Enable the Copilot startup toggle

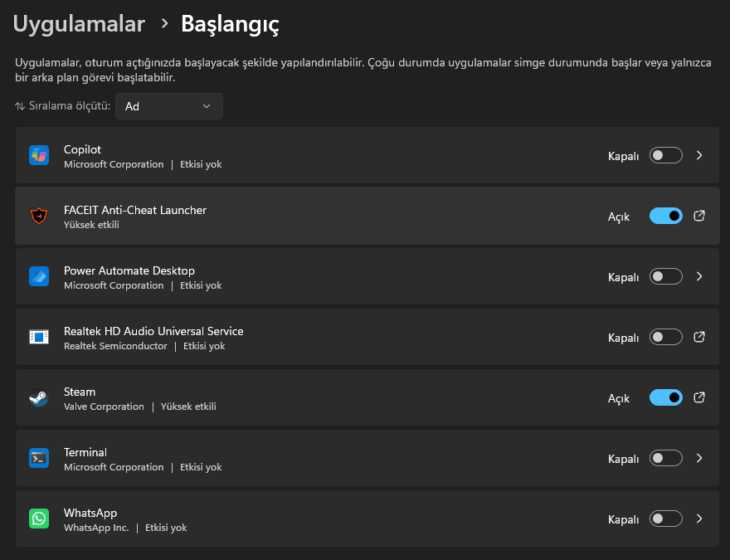[665, 155]
